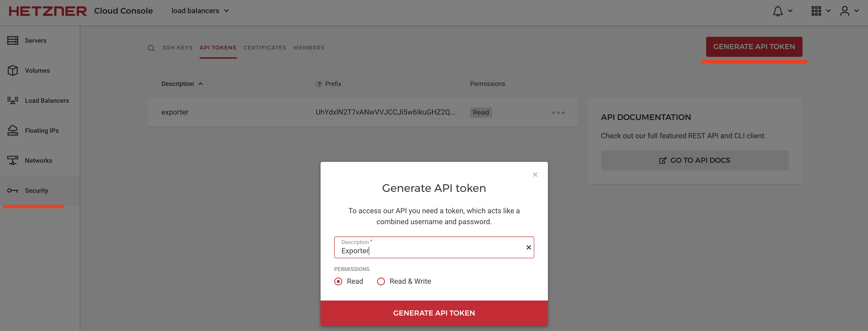The height and width of the screenshot is (331, 868).
Task: Select the Read permission radio button
Action: [338, 281]
